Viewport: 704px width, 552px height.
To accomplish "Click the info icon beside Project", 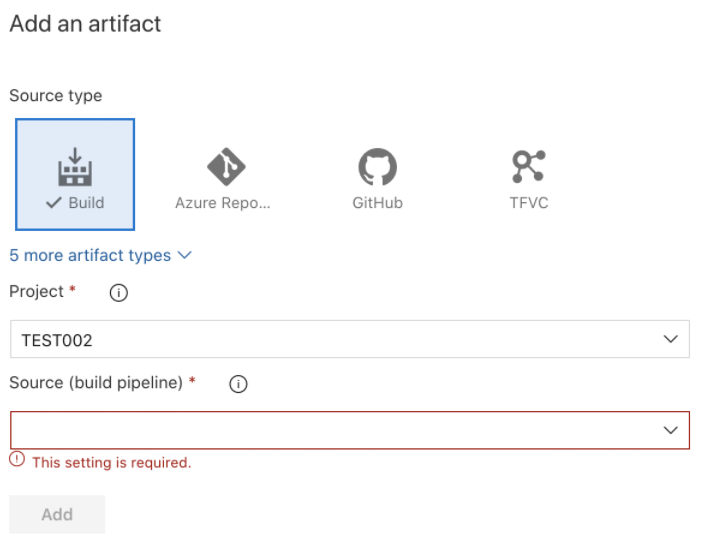I will [119, 293].
